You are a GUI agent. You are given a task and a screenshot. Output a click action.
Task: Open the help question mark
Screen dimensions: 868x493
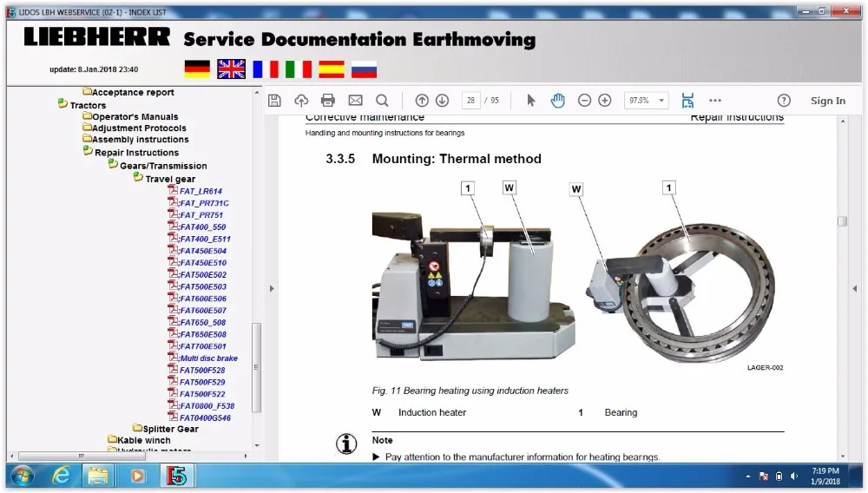pyautogui.click(x=784, y=100)
